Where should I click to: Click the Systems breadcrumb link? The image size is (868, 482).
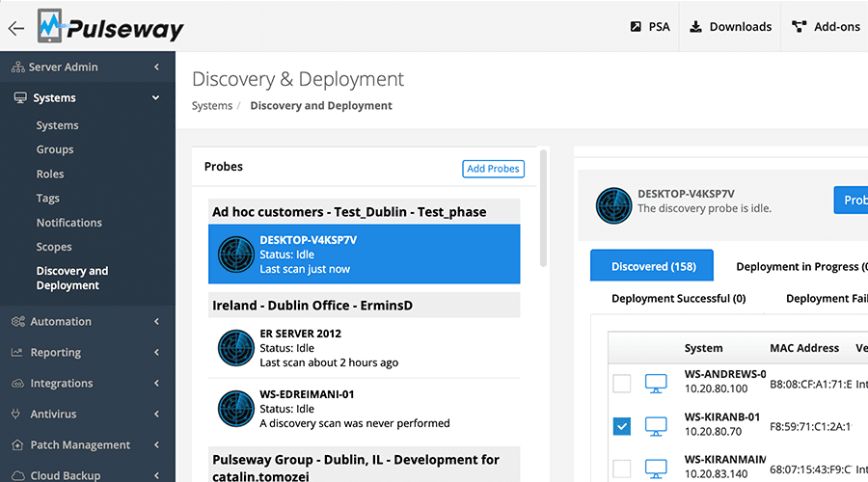[212, 106]
